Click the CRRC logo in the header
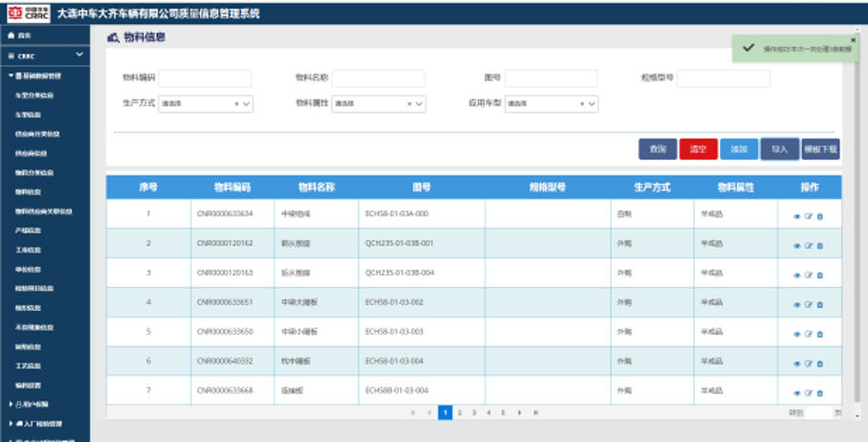Viewport: 868px width, 442px height. point(29,13)
